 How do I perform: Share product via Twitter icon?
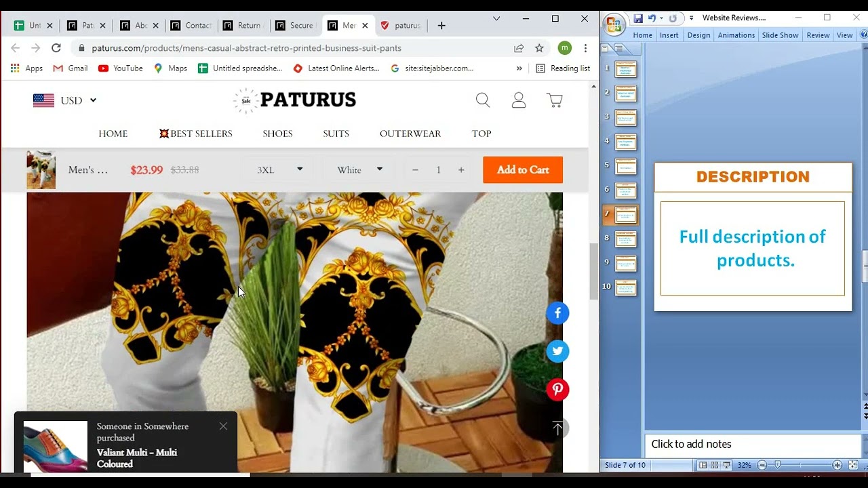point(557,351)
